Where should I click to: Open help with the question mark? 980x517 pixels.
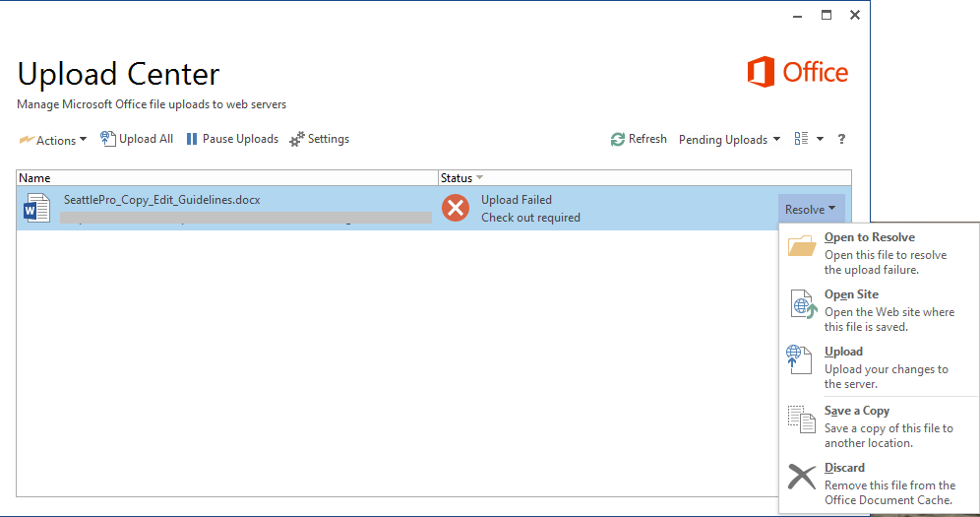842,139
